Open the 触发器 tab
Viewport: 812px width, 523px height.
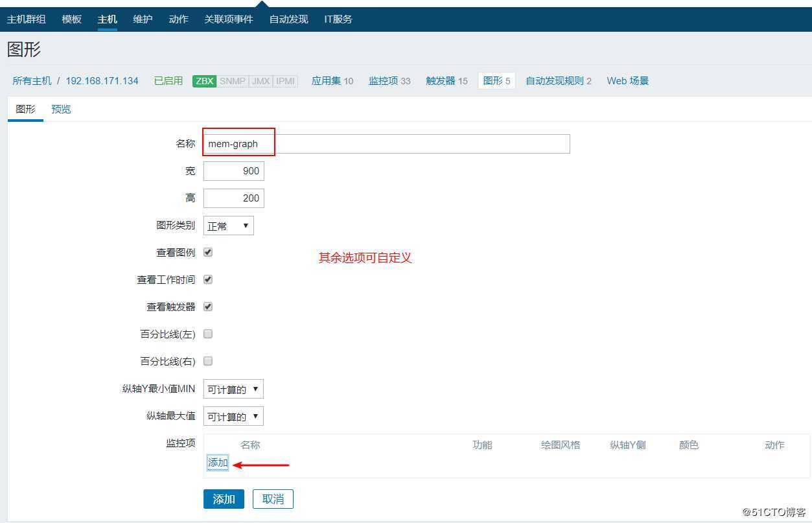coord(441,81)
